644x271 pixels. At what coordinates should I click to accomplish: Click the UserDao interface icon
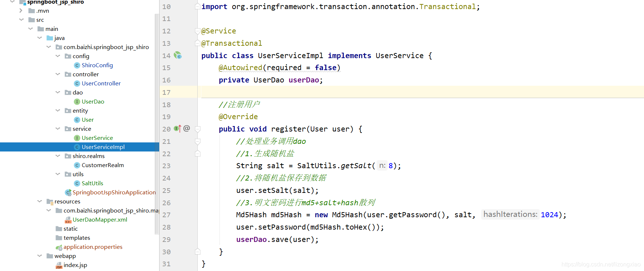click(x=77, y=102)
